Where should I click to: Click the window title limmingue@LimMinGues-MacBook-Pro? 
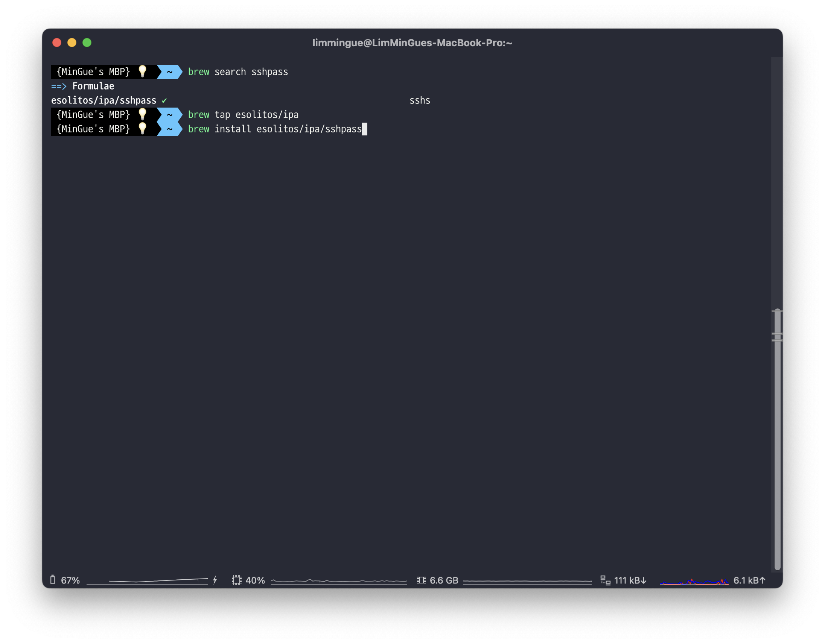[x=412, y=43]
